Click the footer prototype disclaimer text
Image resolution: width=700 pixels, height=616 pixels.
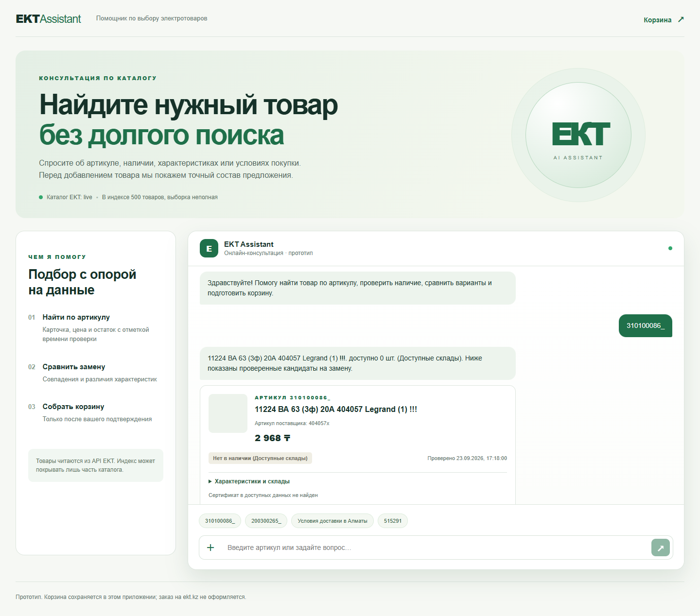coord(131,597)
